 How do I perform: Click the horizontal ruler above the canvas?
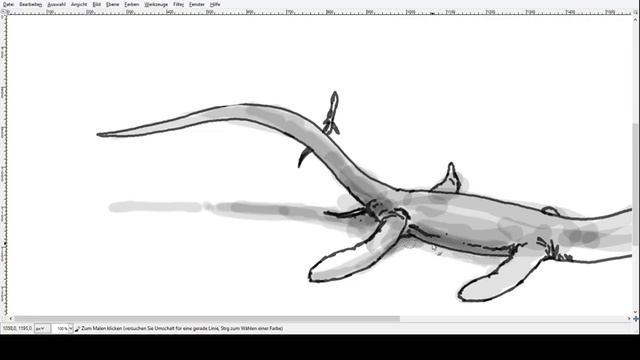[320, 12]
